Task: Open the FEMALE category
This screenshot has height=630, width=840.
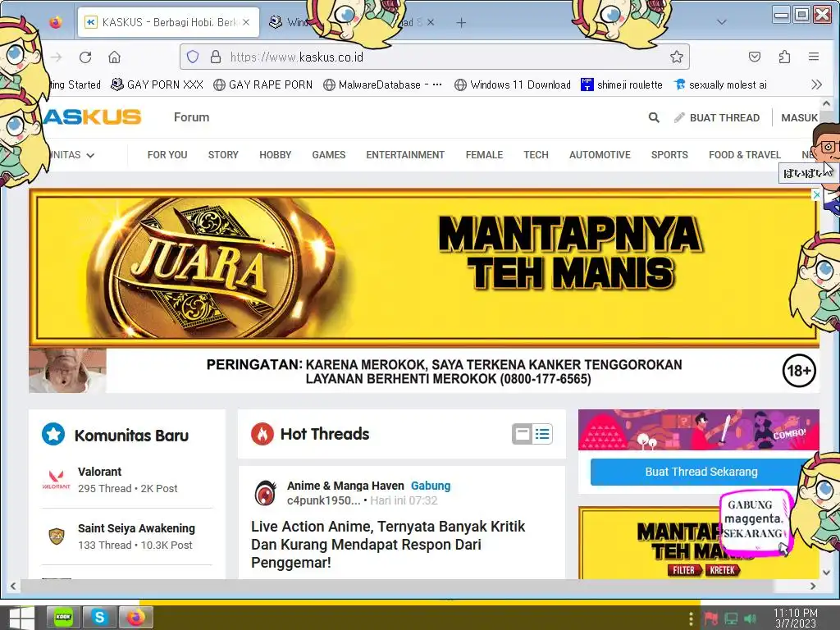Action: pos(484,155)
